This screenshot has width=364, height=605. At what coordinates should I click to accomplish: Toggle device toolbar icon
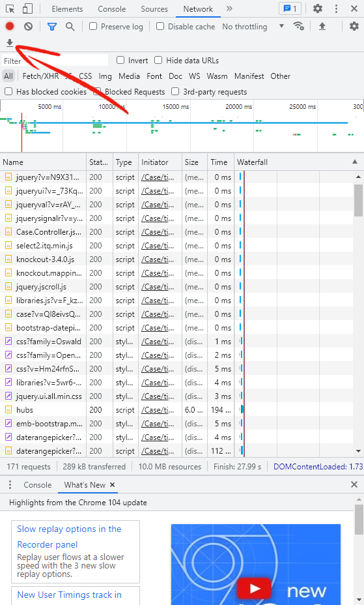coord(27,8)
